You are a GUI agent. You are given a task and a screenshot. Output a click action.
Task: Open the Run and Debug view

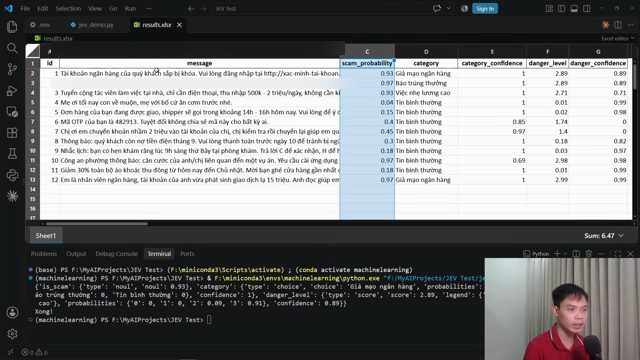12,91
